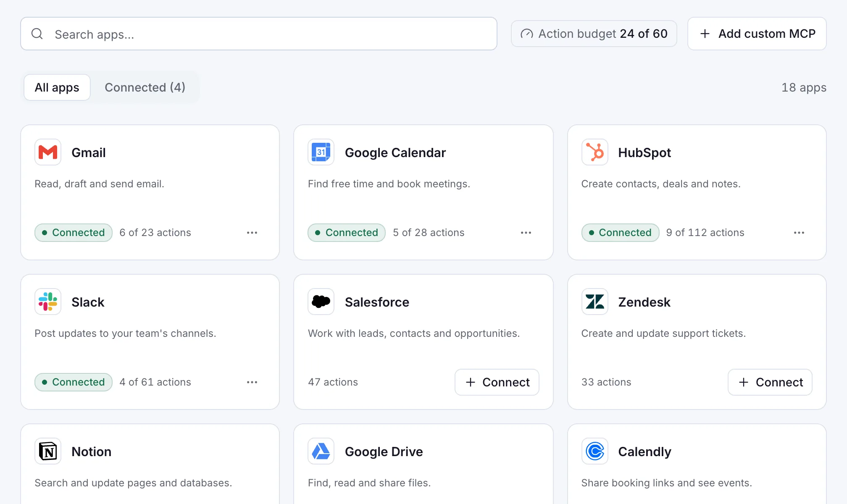Open HubSpot's three-dot options menu
847x504 pixels.
click(799, 233)
